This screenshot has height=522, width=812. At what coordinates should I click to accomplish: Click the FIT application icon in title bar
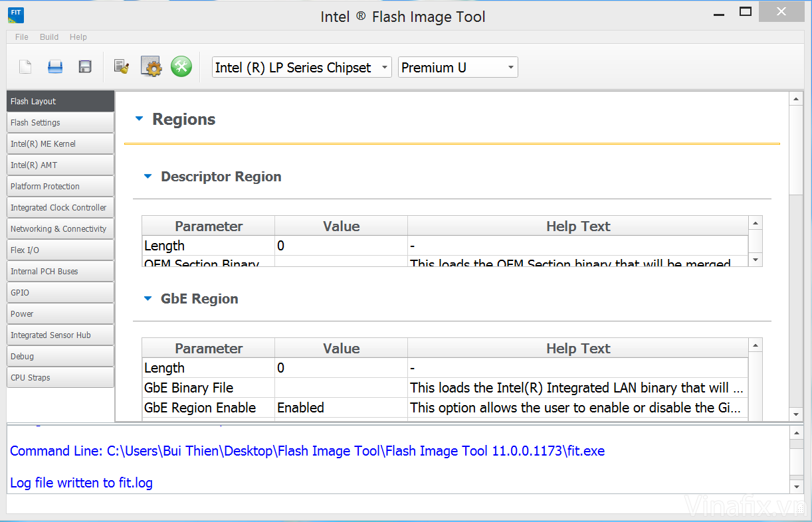(x=16, y=15)
